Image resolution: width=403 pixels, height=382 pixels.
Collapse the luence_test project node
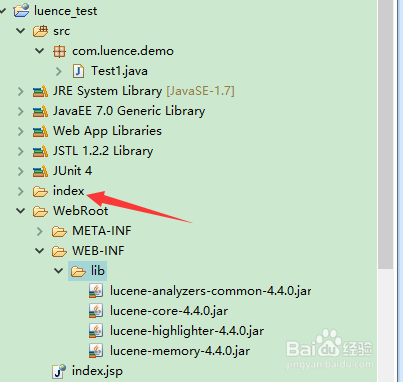pos(3,11)
